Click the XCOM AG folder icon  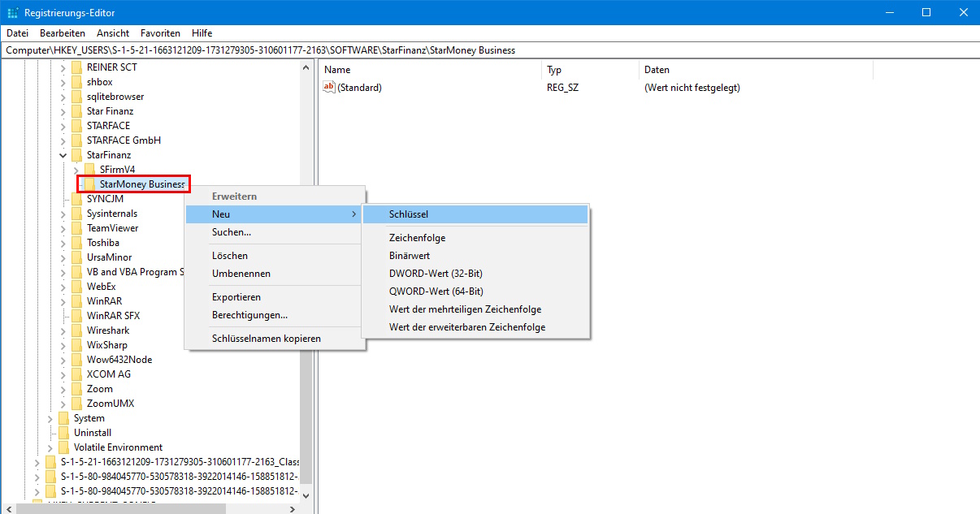(77, 374)
